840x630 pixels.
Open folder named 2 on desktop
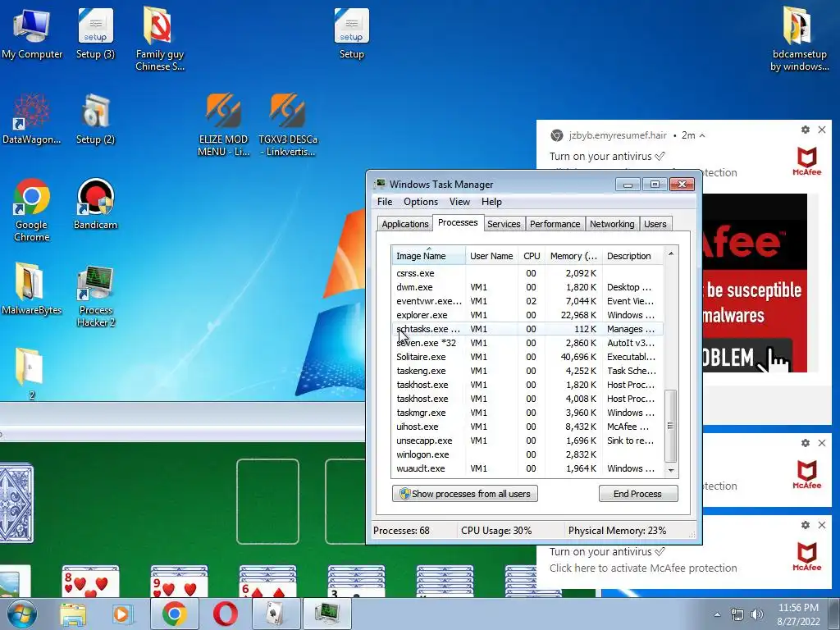click(x=30, y=373)
